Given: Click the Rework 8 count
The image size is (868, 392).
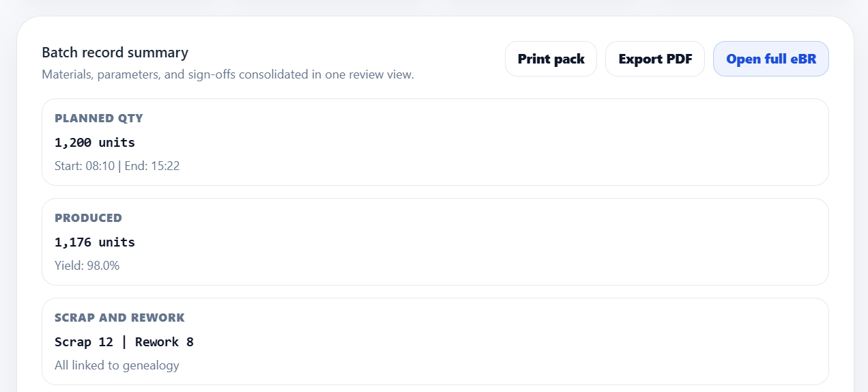Looking at the screenshot, I should [164, 342].
